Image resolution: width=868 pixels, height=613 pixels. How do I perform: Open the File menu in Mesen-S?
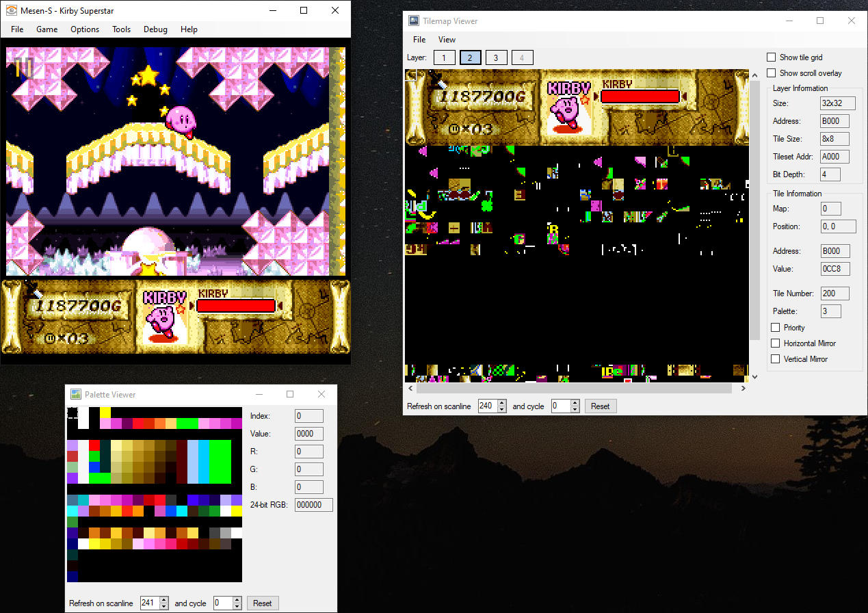tap(17, 29)
